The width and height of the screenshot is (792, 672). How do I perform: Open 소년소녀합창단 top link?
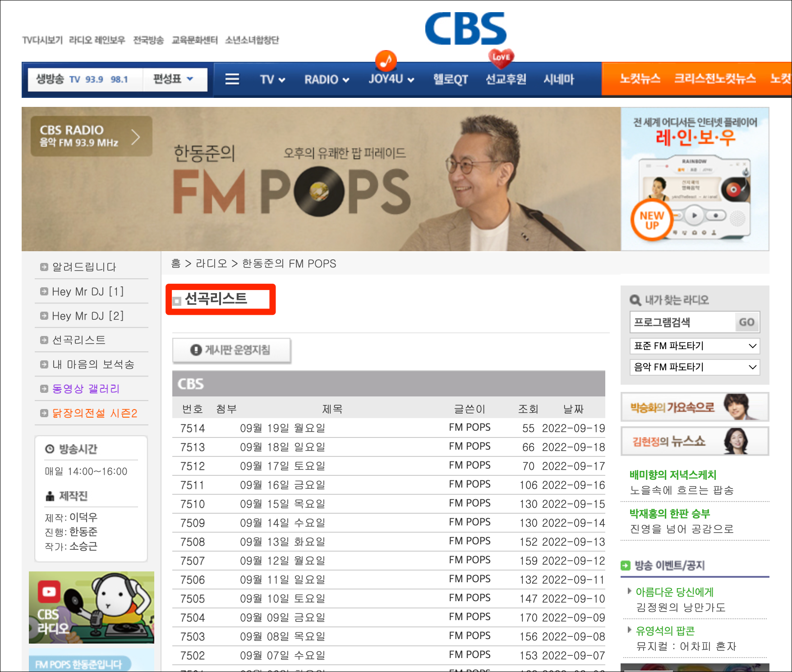coord(252,40)
